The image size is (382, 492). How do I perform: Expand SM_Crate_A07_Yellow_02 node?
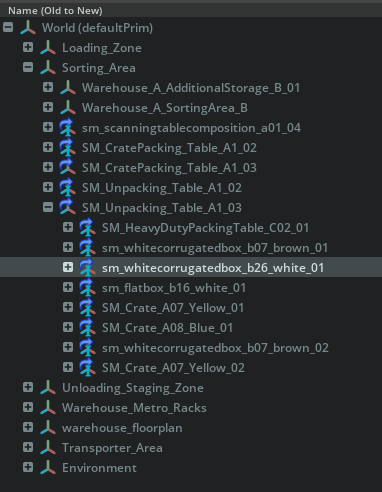point(68,367)
